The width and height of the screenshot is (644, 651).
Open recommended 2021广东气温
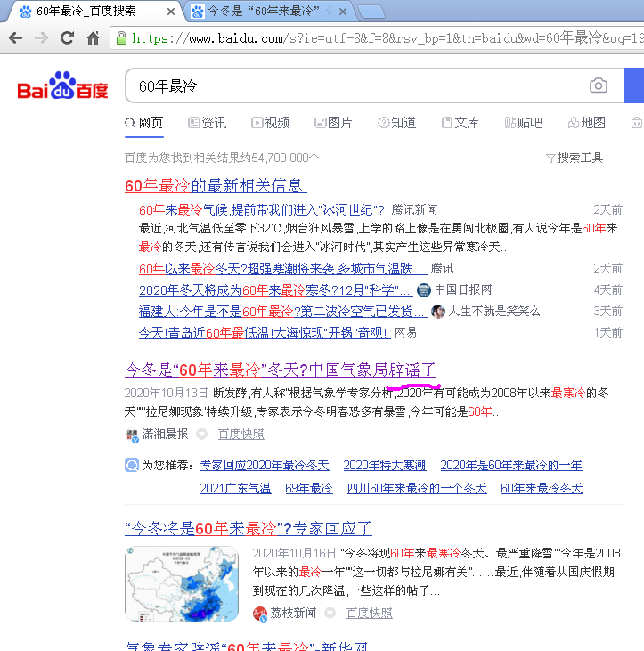coord(235,488)
